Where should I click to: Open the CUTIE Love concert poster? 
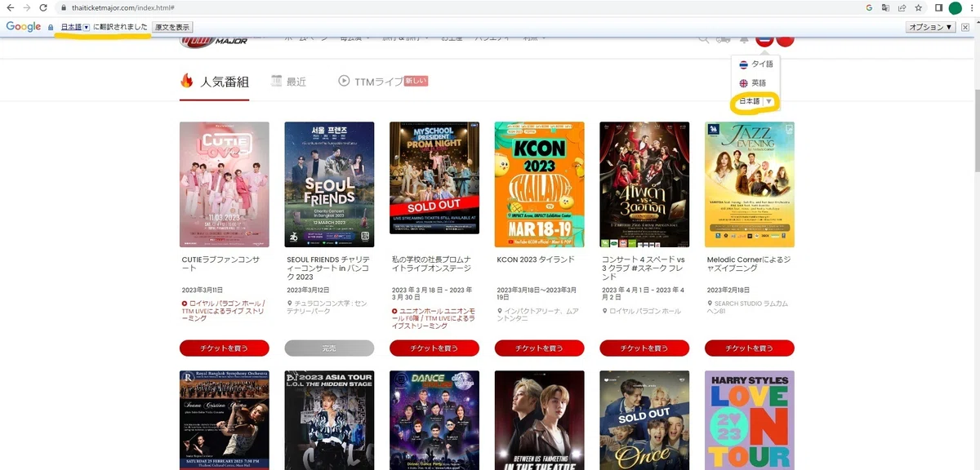pos(225,184)
